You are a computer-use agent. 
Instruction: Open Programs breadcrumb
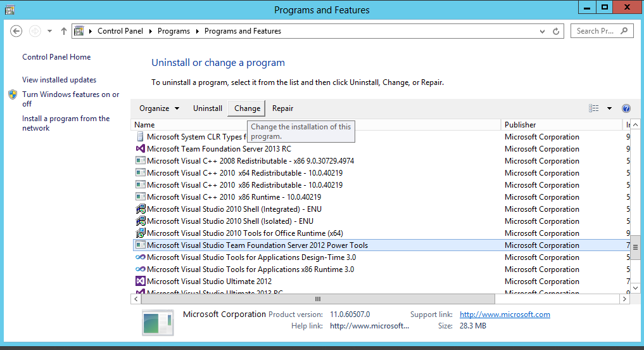tap(174, 31)
